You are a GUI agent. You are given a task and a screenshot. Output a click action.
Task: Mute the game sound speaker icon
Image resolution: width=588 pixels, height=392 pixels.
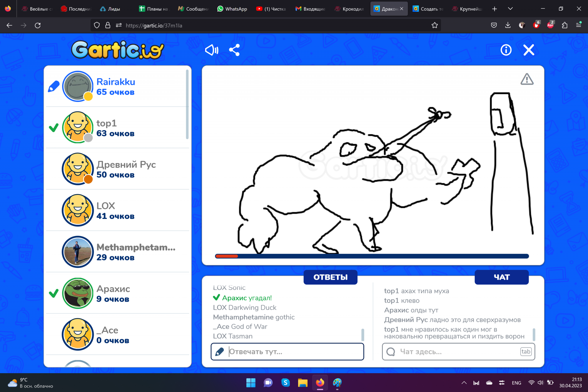pos(211,50)
